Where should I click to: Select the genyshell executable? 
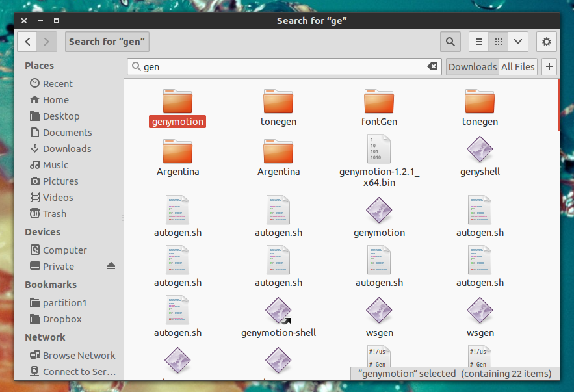(x=480, y=156)
